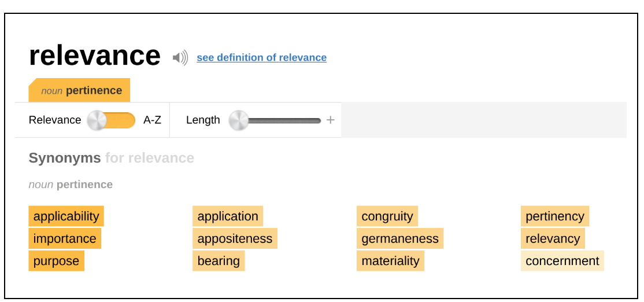
Task: Open the synonym applicability
Action: [x=66, y=216]
